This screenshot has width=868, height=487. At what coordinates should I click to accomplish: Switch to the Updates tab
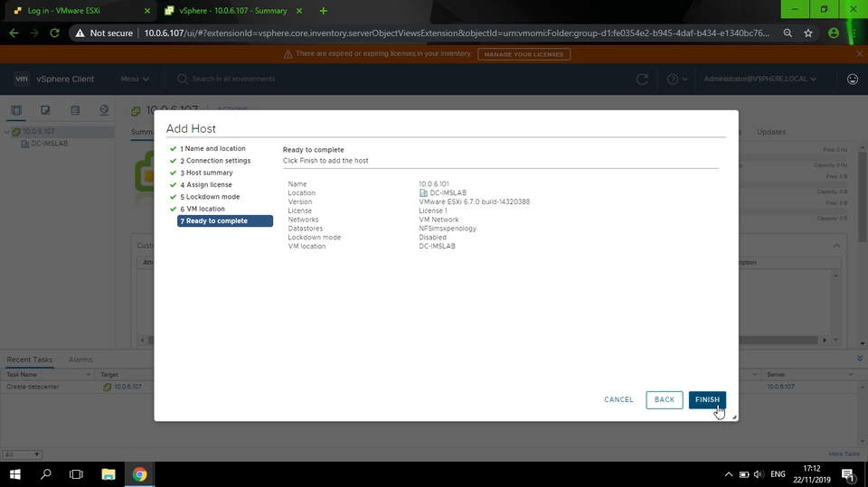771,132
